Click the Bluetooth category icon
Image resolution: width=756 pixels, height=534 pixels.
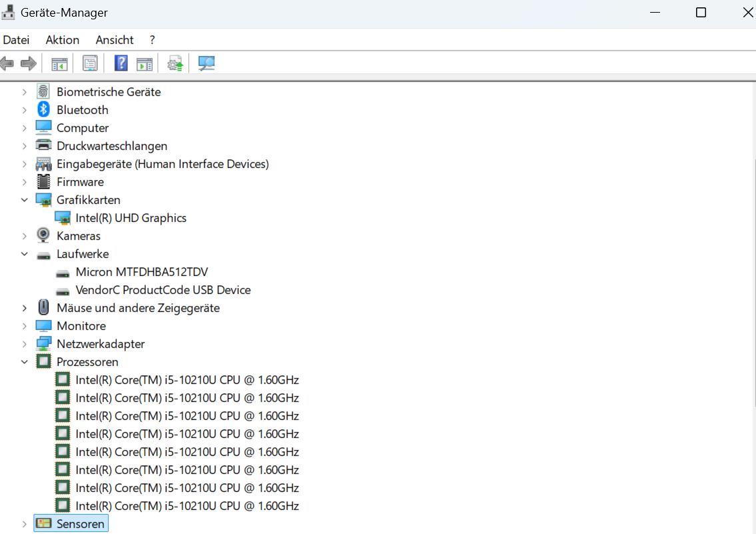coord(43,109)
